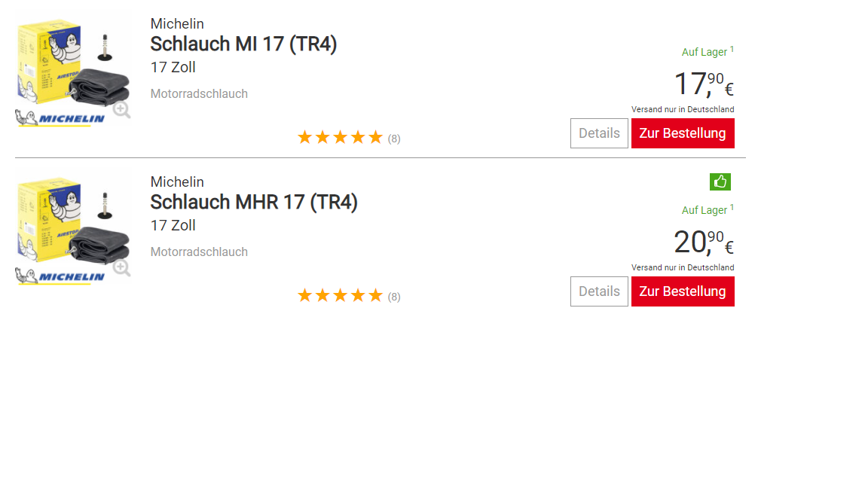Open the (8) reviews link of Schlauch MHR 17
Viewport: 868px width, 488px height.
tap(393, 295)
